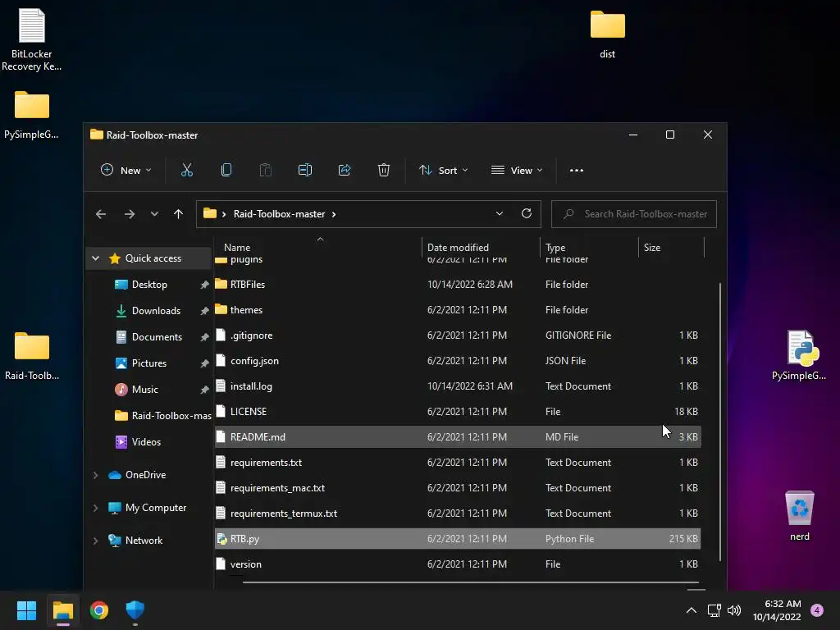Click File Explorer on the taskbar
Screen dimensions: 840x630
point(62,610)
